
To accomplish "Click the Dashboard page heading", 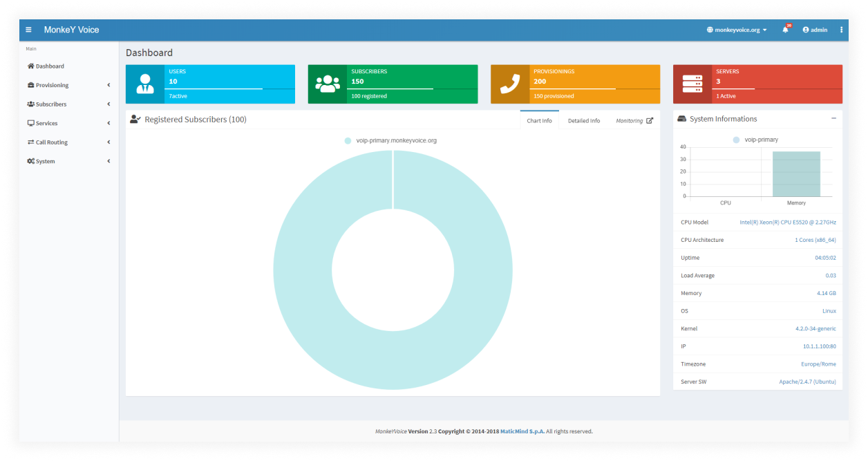I will click(x=149, y=53).
